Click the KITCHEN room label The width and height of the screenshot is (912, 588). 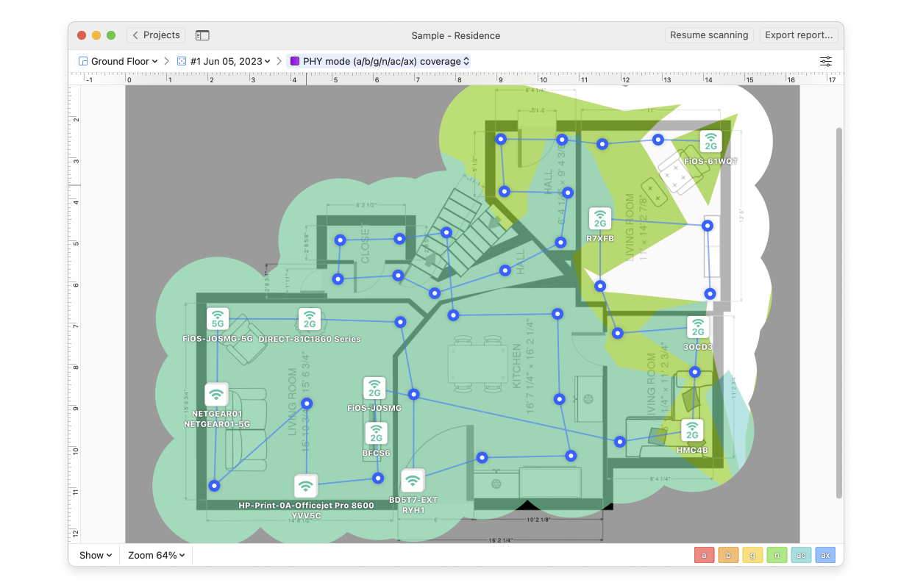(517, 367)
